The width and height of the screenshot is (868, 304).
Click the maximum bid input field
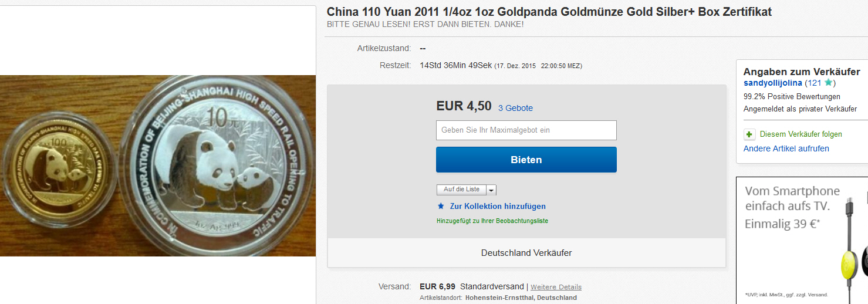[526, 130]
